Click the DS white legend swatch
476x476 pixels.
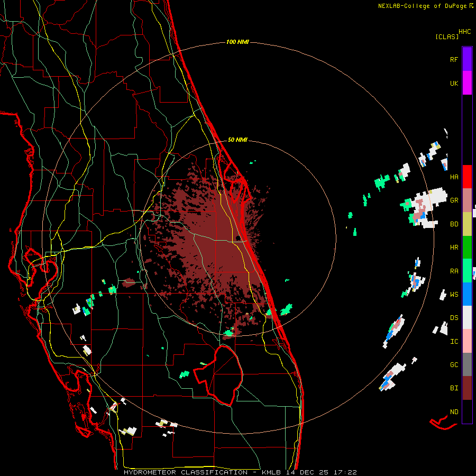pos(467,317)
